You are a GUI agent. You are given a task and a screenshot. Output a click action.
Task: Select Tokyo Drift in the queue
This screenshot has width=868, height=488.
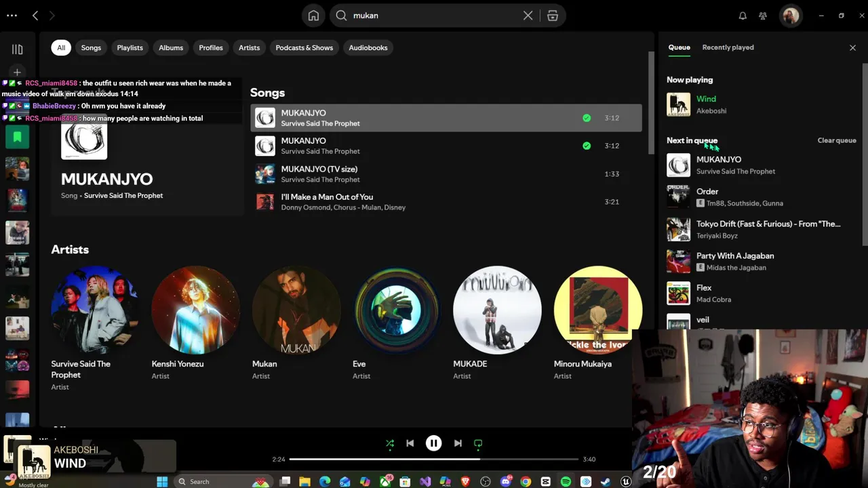(x=762, y=229)
